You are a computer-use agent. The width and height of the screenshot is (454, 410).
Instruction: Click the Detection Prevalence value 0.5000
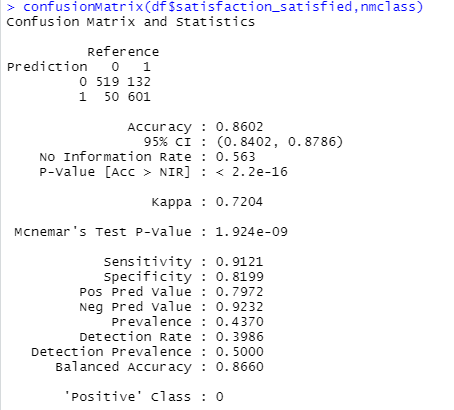coord(239,352)
